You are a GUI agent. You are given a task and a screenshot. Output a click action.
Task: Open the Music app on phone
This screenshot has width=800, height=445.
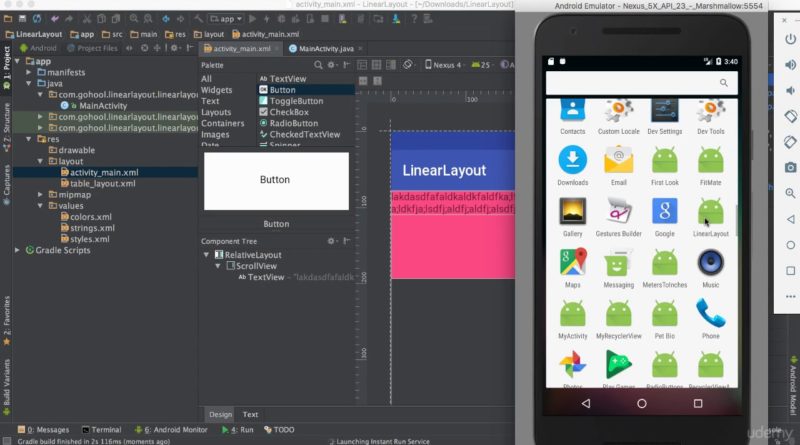coord(711,268)
